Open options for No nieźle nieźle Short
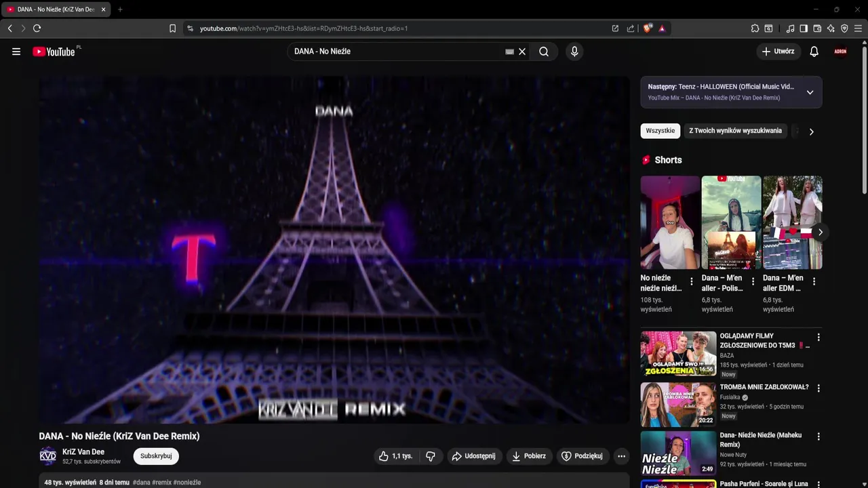This screenshot has height=488, width=868. pos(692,281)
